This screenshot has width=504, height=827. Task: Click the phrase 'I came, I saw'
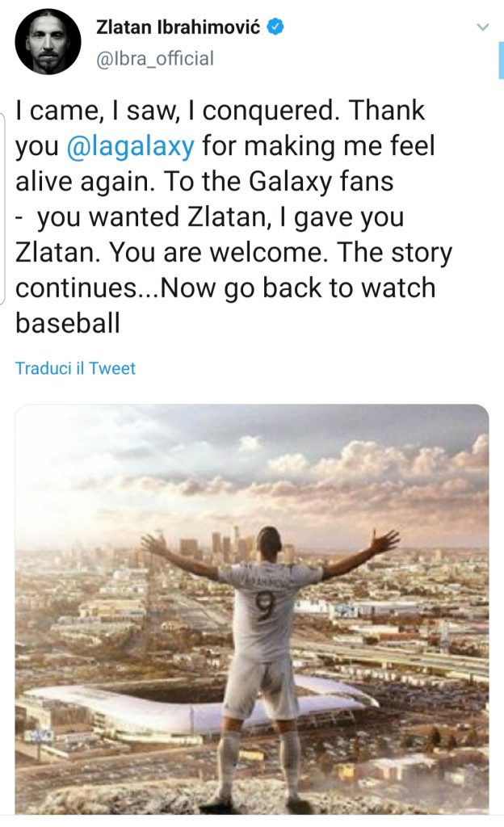97,110
